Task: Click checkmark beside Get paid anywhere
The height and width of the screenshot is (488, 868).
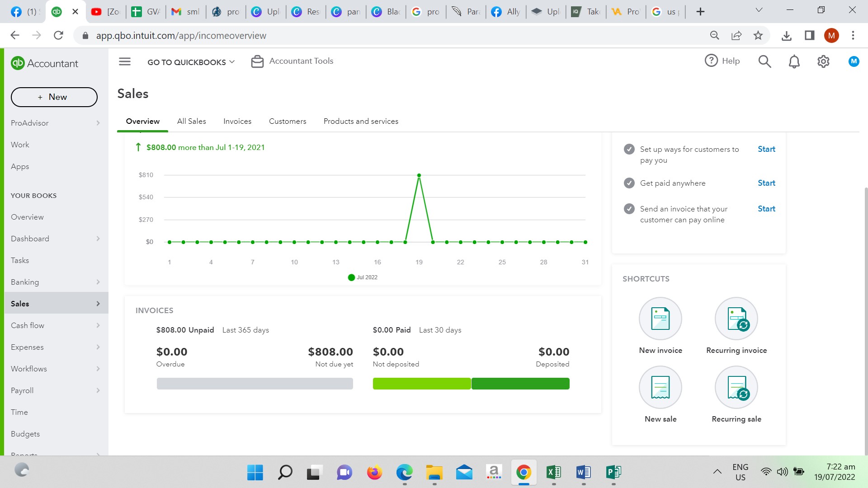Action: point(629,183)
